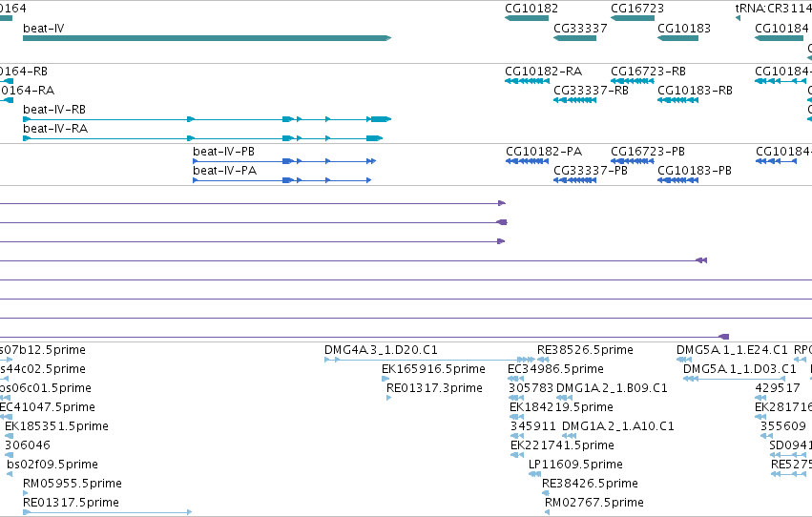This screenshot has width=812, height=517.
Task: Click the CG16723 gene feature
Action: (633, 18)
